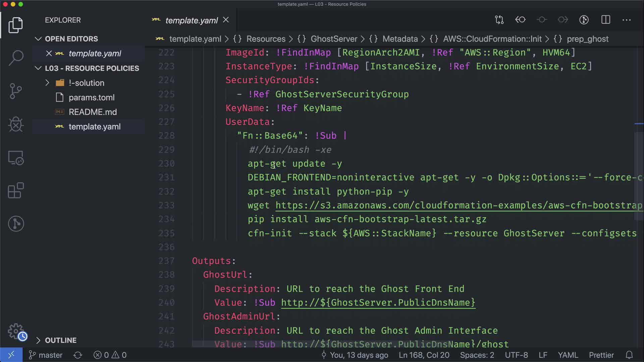Toggle the GitLens file annotations icon
644x362 pixels.
(584, 20)
